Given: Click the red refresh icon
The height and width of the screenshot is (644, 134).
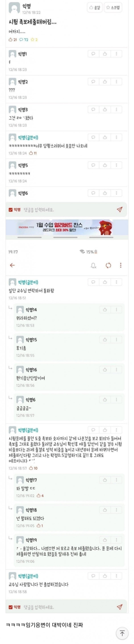Looking at the screenshot, I should point(108,266).
